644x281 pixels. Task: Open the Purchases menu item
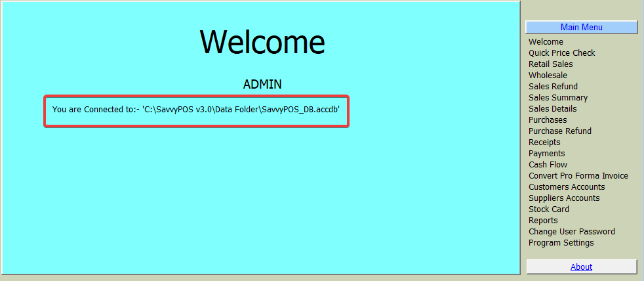point(548,120)
